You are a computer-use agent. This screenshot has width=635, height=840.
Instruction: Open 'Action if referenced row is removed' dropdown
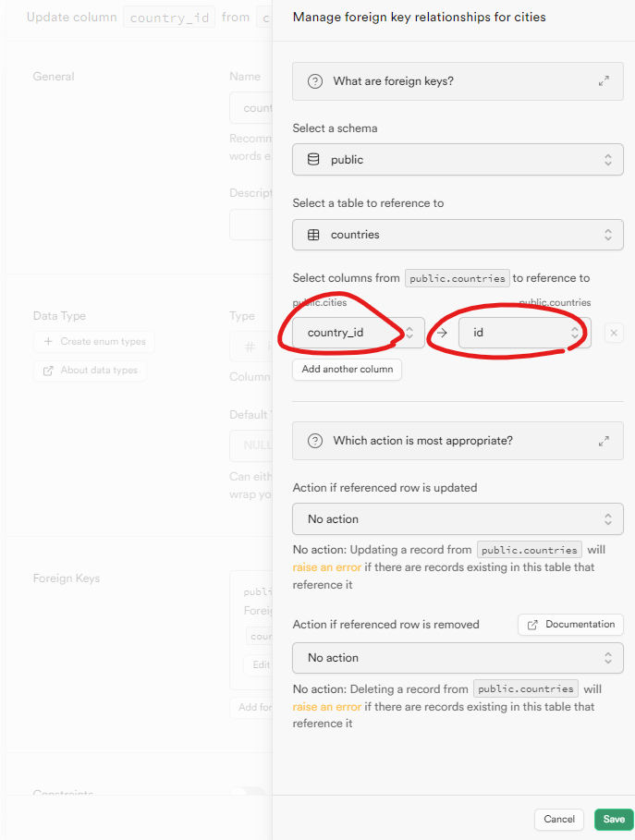click(458, 657)
